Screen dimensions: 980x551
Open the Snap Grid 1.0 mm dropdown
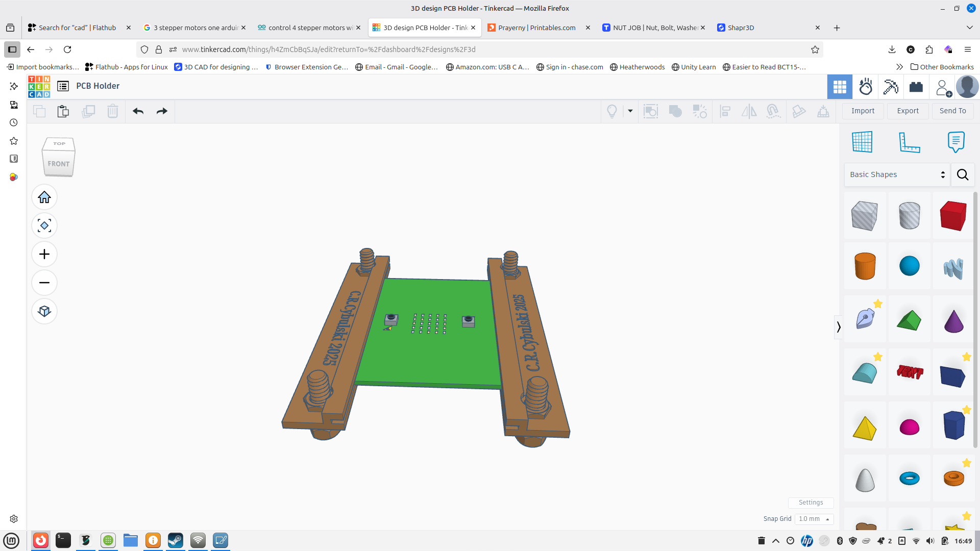(814, 519)
